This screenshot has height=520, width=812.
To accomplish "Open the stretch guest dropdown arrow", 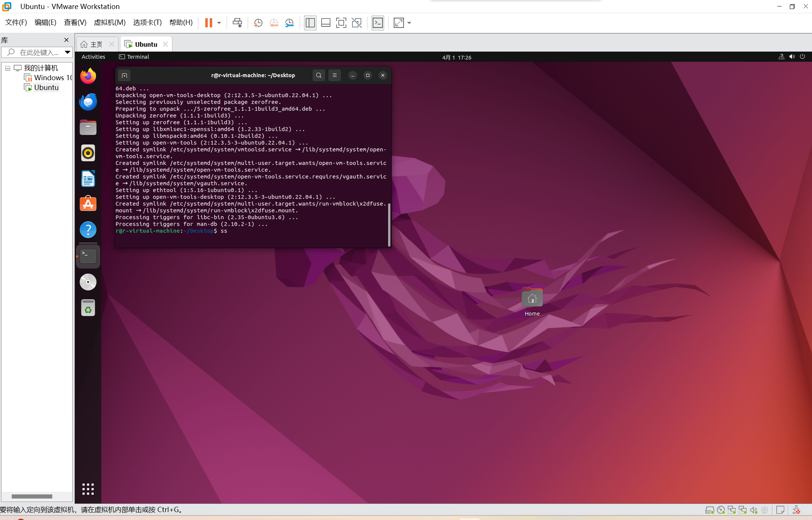I will (x=408, y=23).
